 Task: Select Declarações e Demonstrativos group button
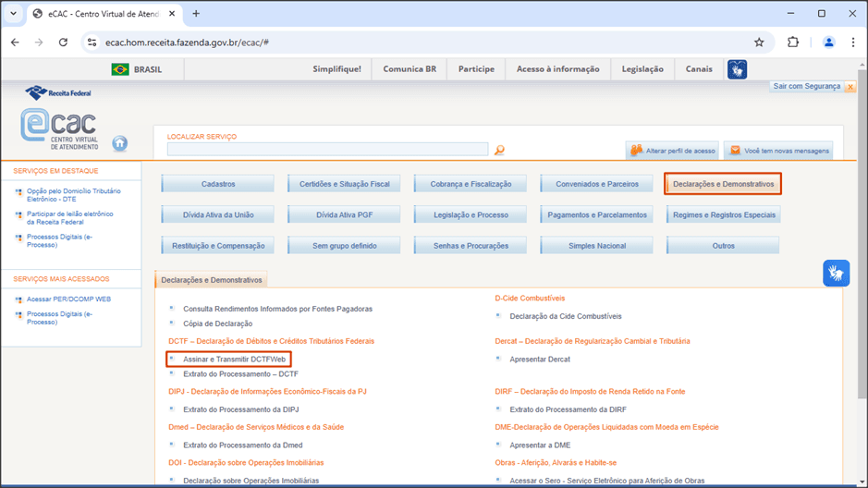(723, 184)
